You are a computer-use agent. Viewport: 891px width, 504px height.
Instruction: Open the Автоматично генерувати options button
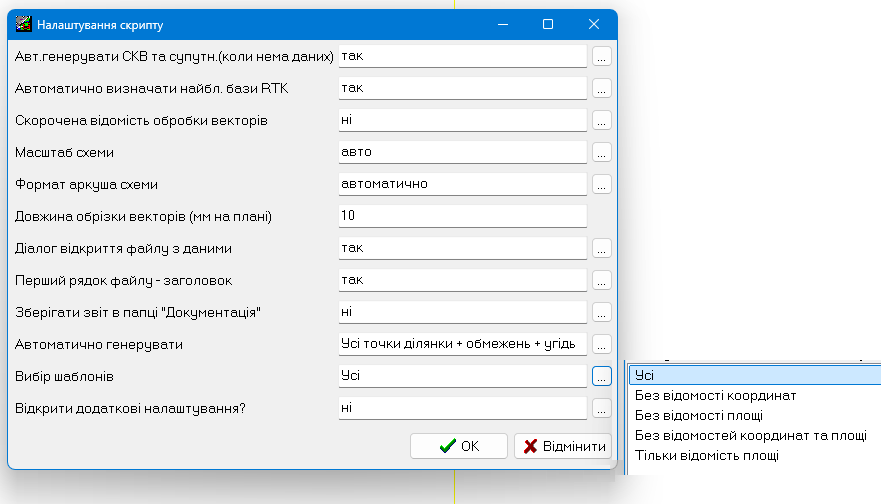(x=601, y=344)
